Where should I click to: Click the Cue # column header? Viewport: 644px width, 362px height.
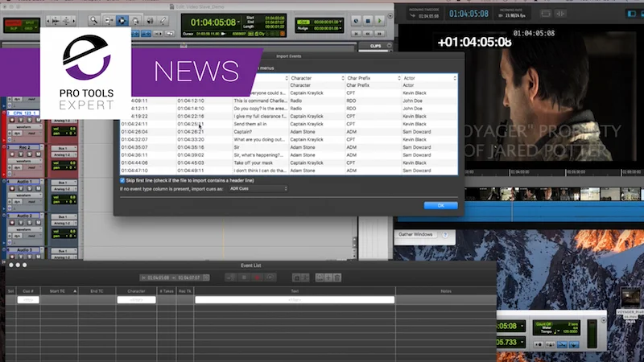[x=28, y=291]
